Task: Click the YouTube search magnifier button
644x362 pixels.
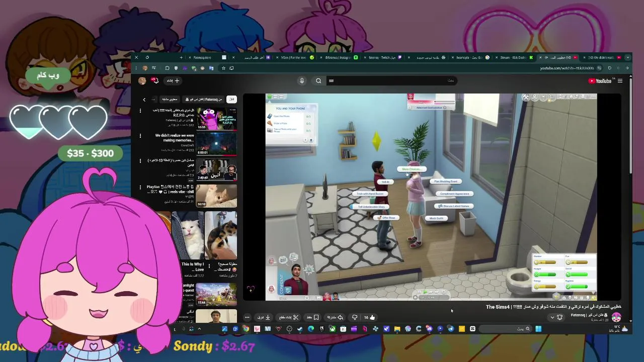Action: click(x=318, y=80)
